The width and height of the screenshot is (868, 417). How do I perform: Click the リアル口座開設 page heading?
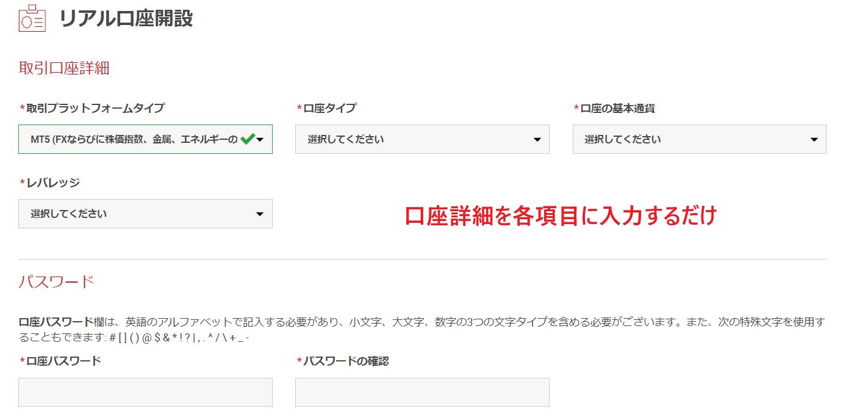(126, 18)
